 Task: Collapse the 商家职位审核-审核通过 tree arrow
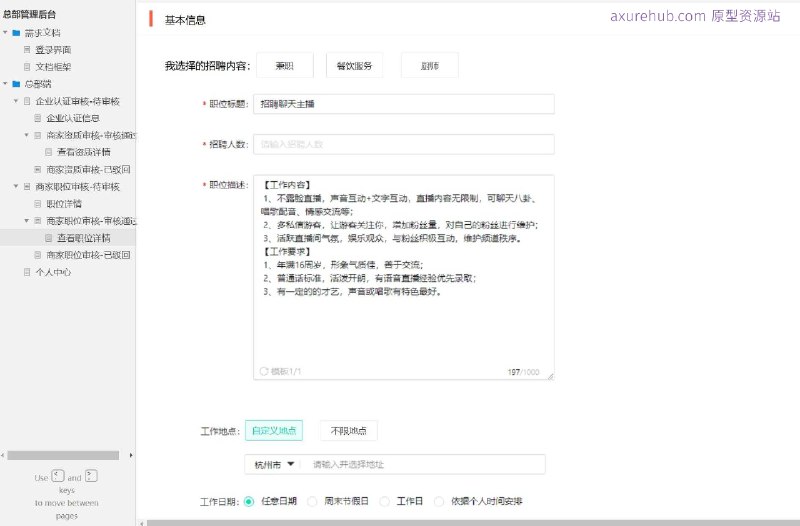tap(27, 221)
